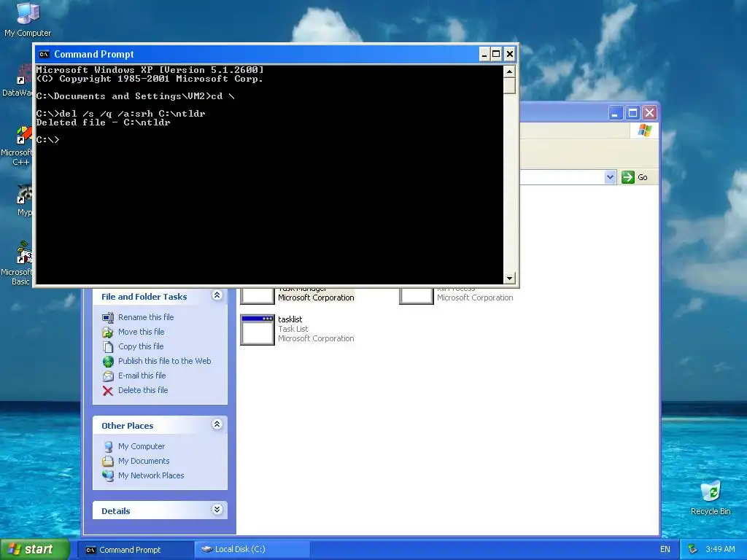
Task: Click Move this file
Action: coord(141,332)
